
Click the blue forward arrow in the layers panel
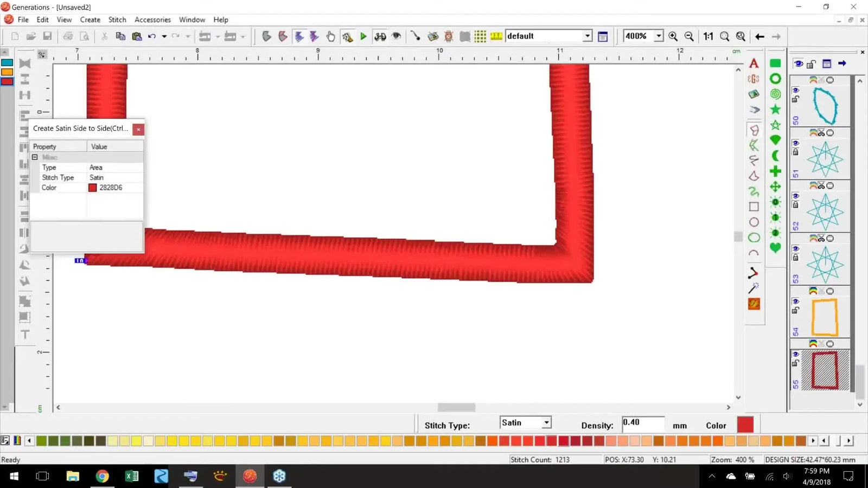(843, 63)
